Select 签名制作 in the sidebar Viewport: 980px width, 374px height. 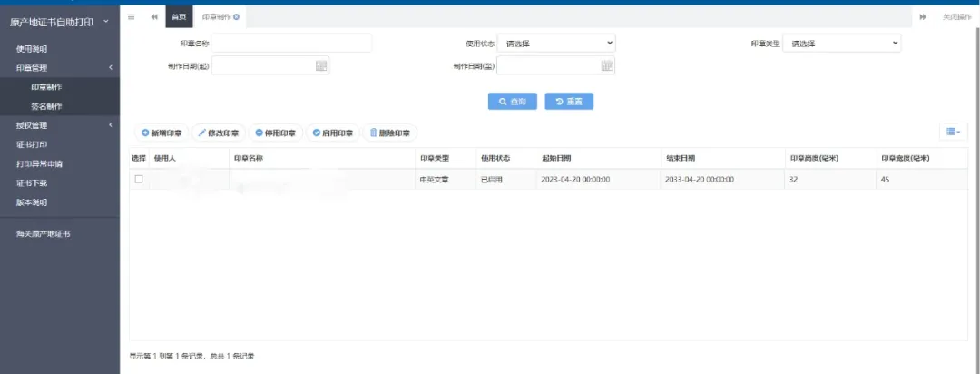(46, 106)
